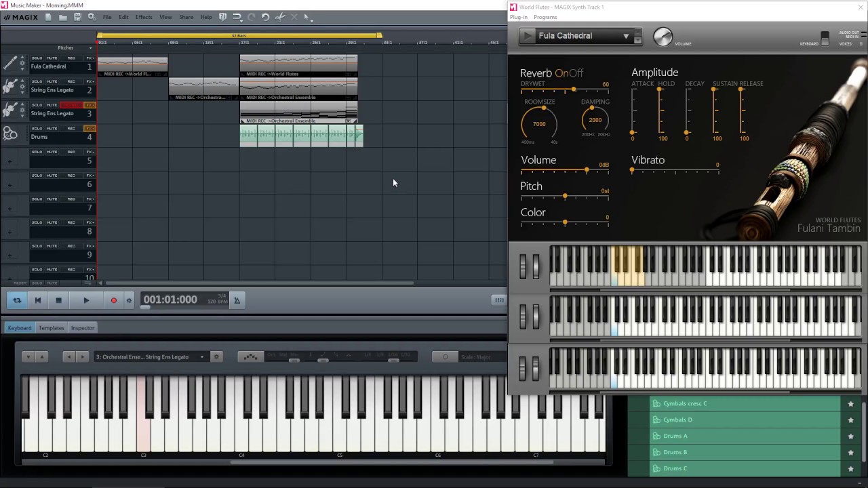
Task: Click the previous instrument arrow in keyboard panel
Action: pos(68,357)
